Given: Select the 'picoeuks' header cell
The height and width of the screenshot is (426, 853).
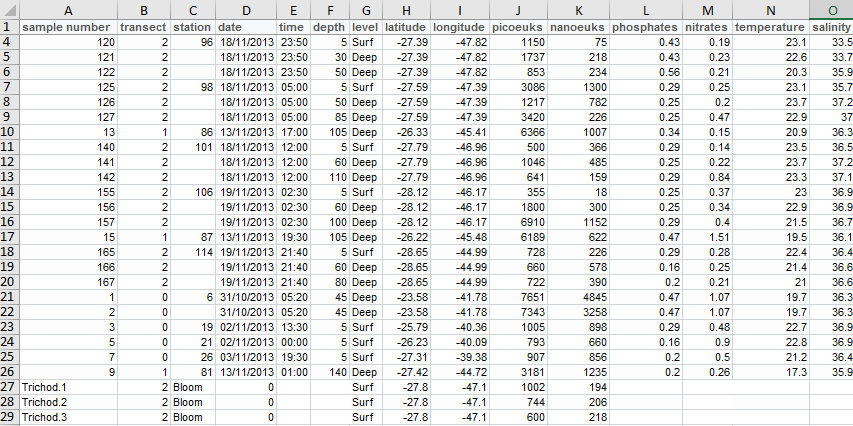Looking at the screenshot, I should (x=518, y=26).
